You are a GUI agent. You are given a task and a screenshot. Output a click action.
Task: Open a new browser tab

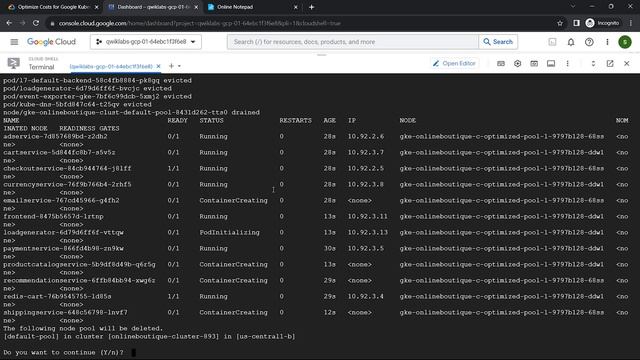[311, 7]
